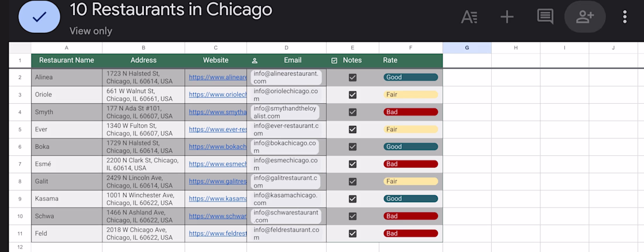
Task: Click the Rate header cell
Action: pos(411,60)
